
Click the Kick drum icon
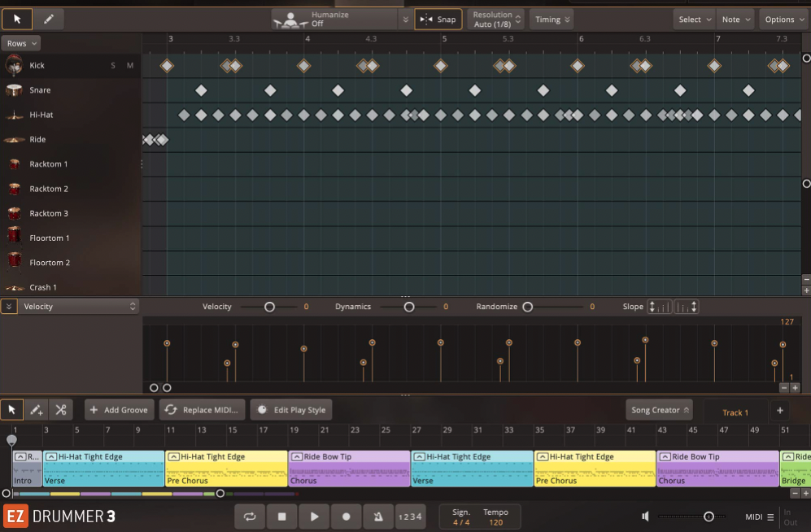tap(14, 65)
